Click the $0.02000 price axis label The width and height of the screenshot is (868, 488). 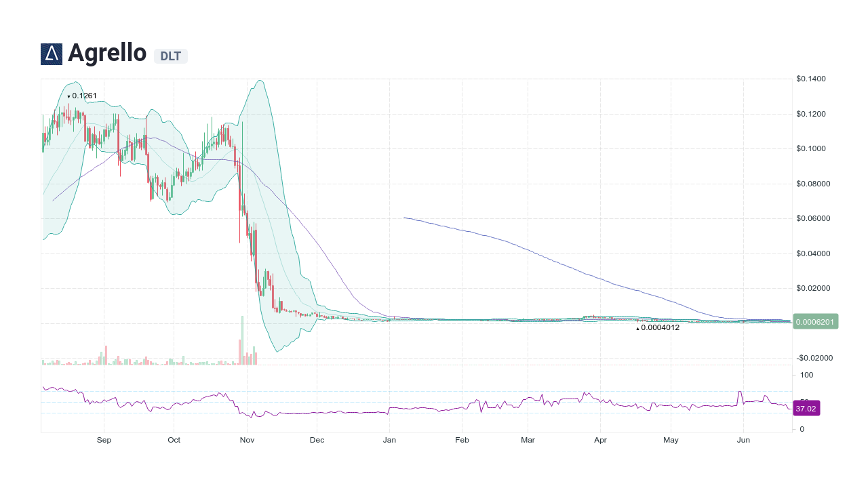pos(813,288)
